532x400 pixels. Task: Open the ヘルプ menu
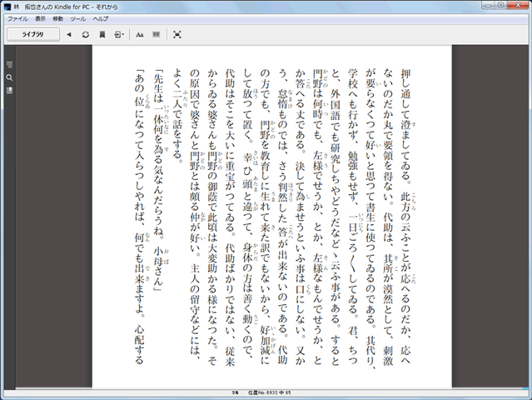(x=101, y=18)
